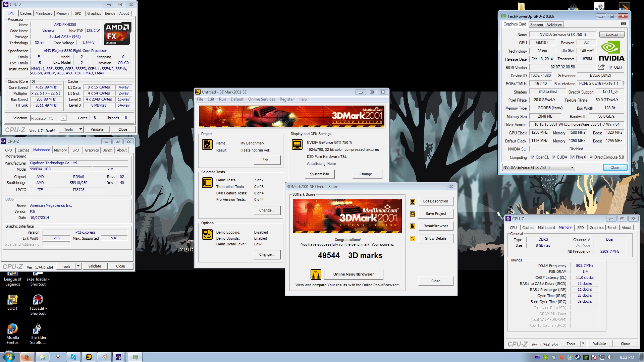
Task: Click the icon beside ResultBrowser button
Action: click(413, 226)
